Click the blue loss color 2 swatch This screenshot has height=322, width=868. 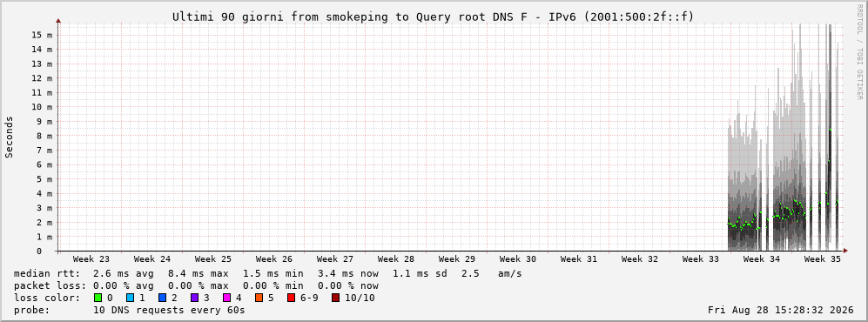[x=162, y=299]
